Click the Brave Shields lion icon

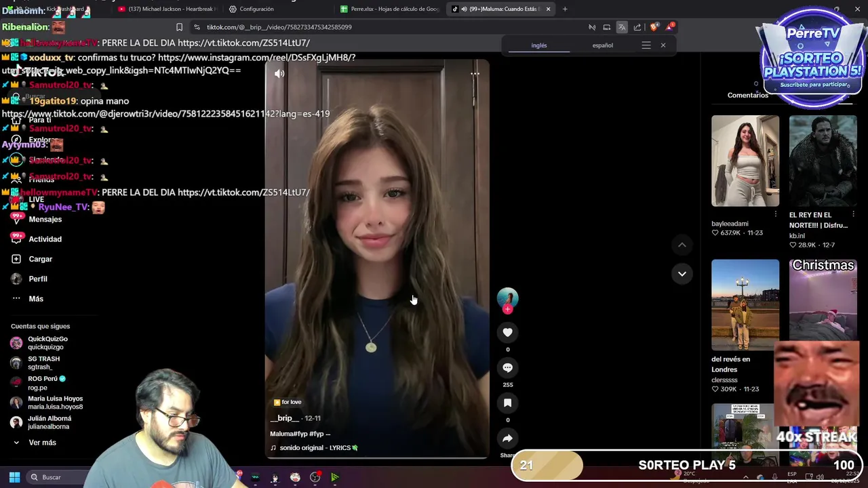654,27
